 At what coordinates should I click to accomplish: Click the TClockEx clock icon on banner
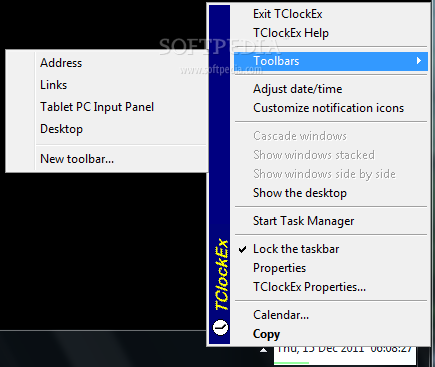pos(220,327)
